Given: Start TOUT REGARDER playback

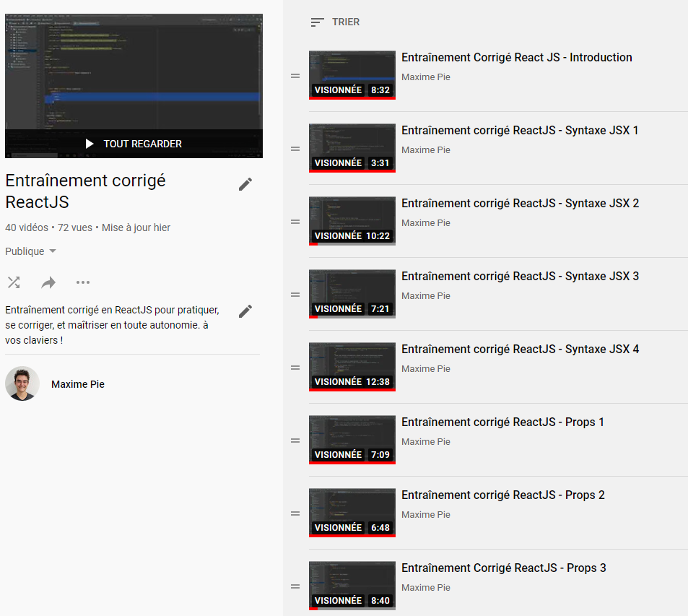Looking at the screenshot, I should [x=134, y=143].
